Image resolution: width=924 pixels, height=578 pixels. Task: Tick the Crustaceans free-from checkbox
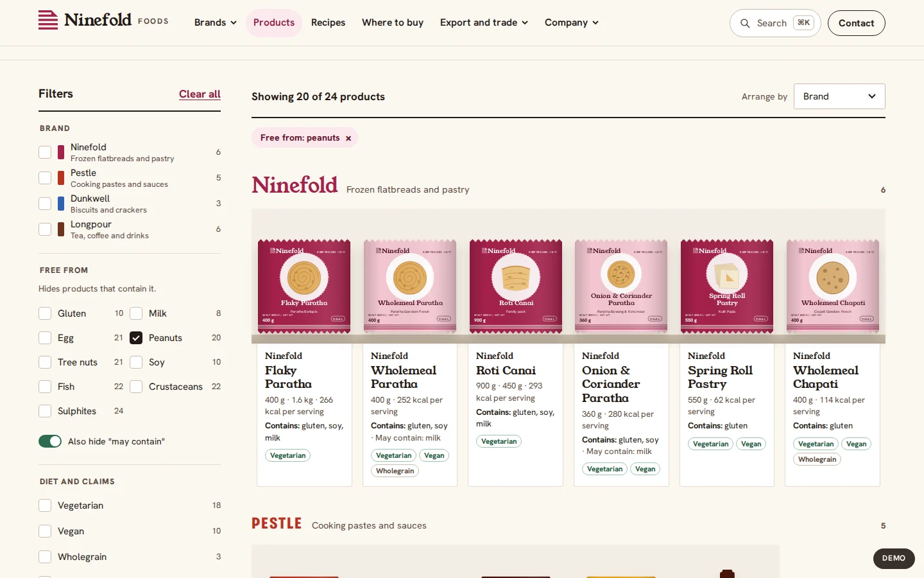[136, 387]
